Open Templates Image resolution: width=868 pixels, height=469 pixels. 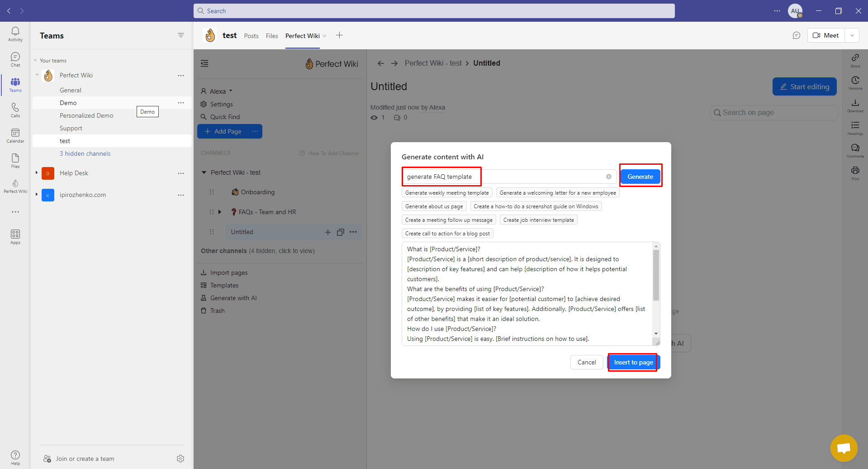pyautogui.click(x=219, y=285)
